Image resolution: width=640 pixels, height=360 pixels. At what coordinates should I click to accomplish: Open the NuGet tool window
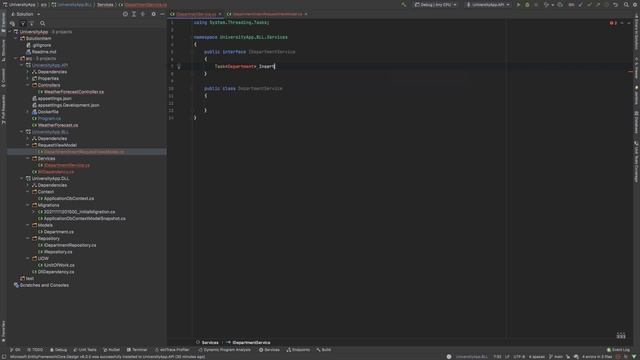[111, 350]
